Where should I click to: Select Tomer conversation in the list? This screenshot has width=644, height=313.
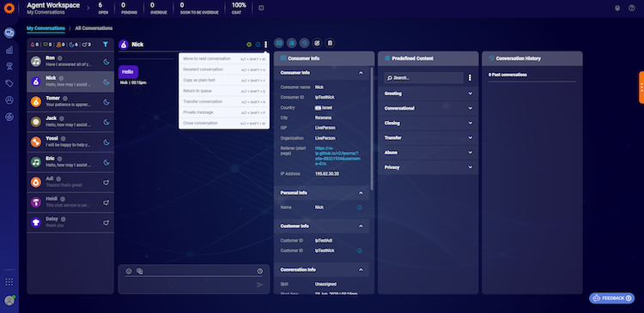pyautogui.click(x=70, y=102)
